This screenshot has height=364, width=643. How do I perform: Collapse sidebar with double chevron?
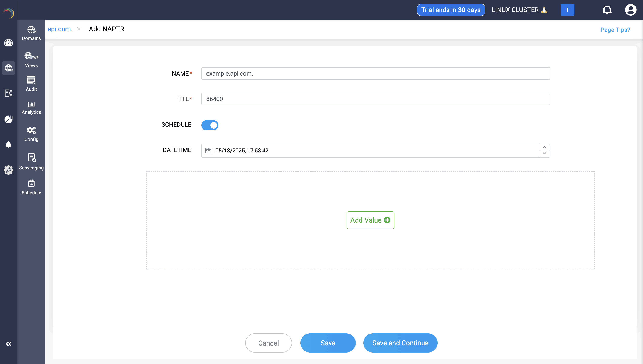pos(9,344)
